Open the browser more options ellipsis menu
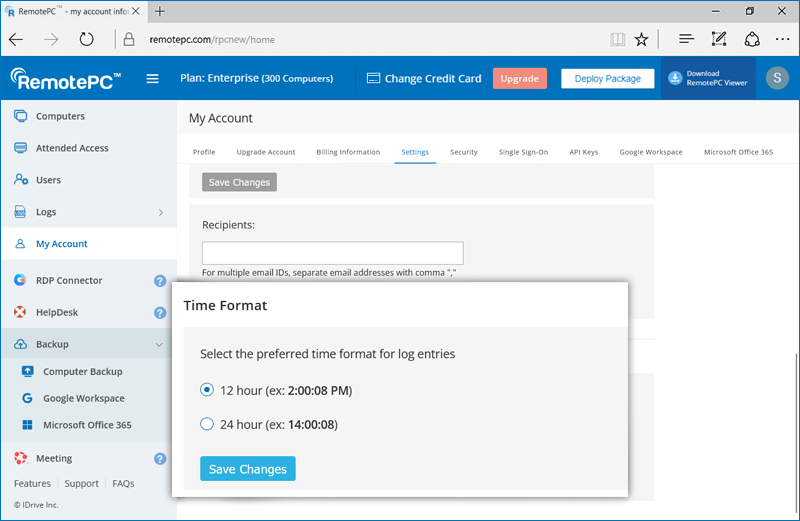This screenshot has height=521, width=800. [x=783, y=40]
